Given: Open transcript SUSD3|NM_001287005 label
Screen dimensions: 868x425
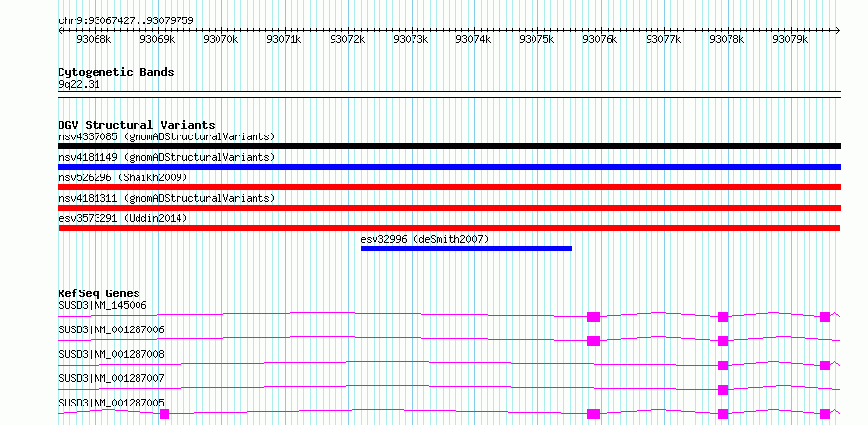Looking at the screenshot, I should click(x=111, y=403).
